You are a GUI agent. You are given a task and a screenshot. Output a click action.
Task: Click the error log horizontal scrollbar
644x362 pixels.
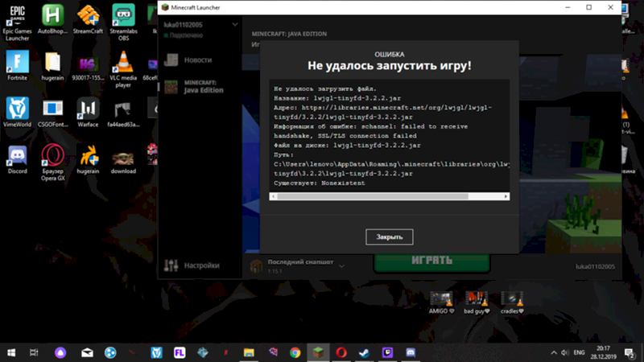point(386,195)
